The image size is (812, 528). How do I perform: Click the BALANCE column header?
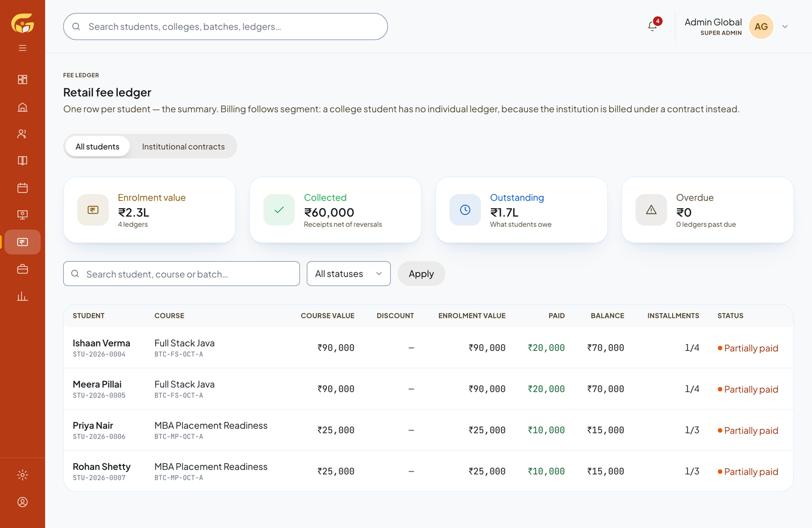pos(607,316)
